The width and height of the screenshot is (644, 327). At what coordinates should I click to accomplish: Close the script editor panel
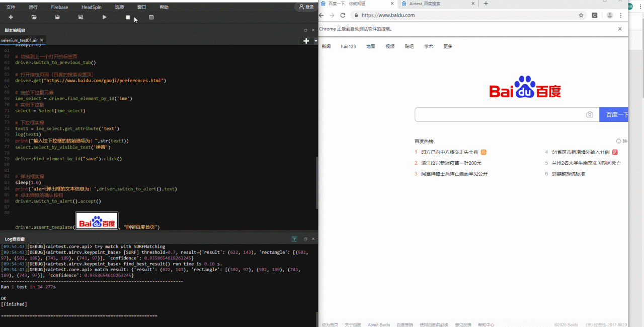[x=313, y=30]
